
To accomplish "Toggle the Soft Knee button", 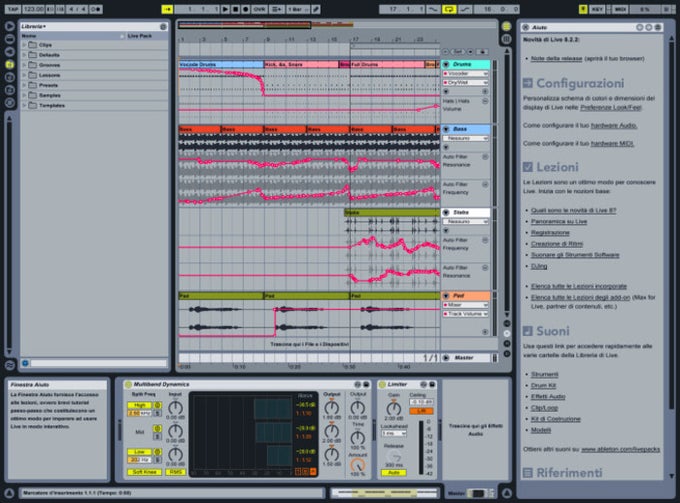I will 144,472.
